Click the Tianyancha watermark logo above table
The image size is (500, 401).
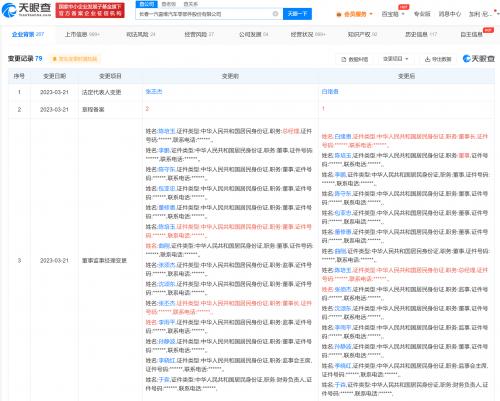pos(478,59)
